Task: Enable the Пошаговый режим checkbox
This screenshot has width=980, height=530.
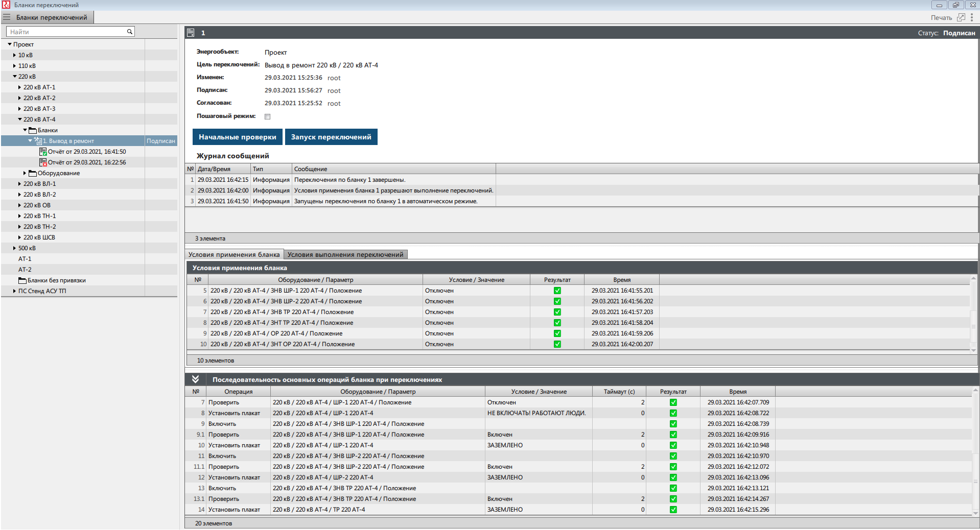Action: click(x=267, y=116)
